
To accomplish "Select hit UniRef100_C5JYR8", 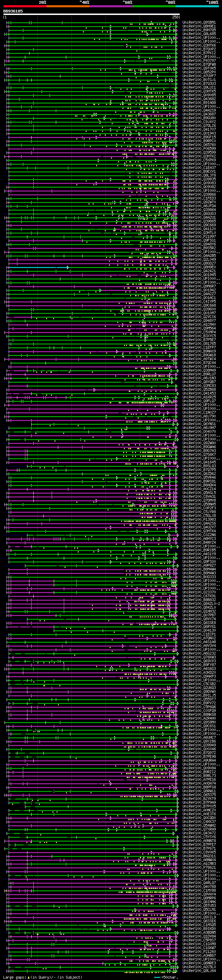I will (x=199, y=512).
